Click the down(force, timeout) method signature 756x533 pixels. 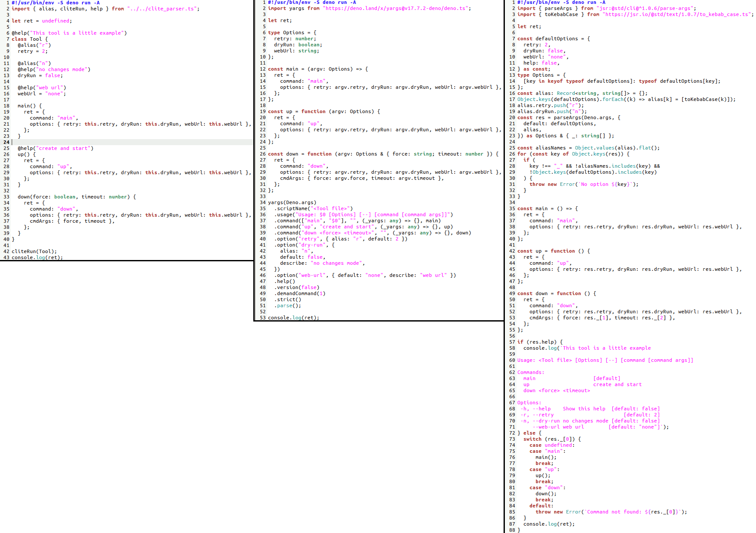(x=77, y=197)
